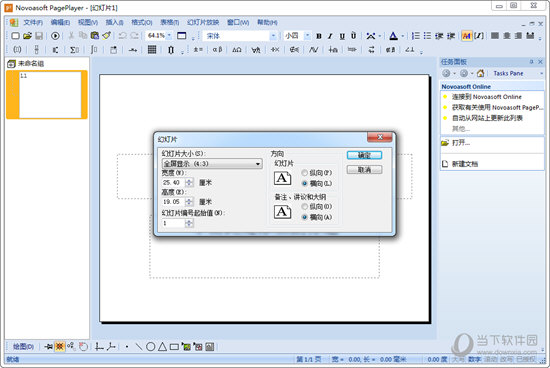Toggle Underline formatting
This screenshot has height=368, width=550.
coord(342,36)
